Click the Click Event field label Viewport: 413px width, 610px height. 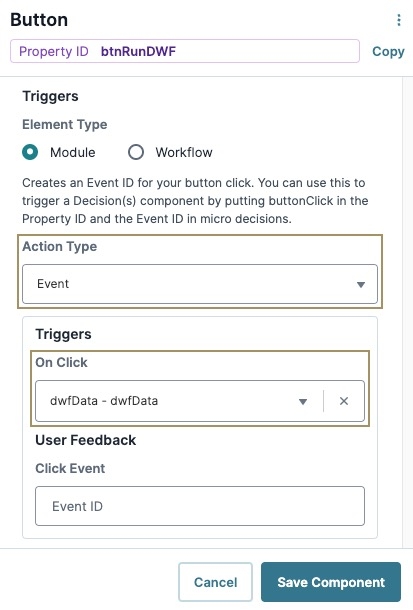(x=70, y=468)
